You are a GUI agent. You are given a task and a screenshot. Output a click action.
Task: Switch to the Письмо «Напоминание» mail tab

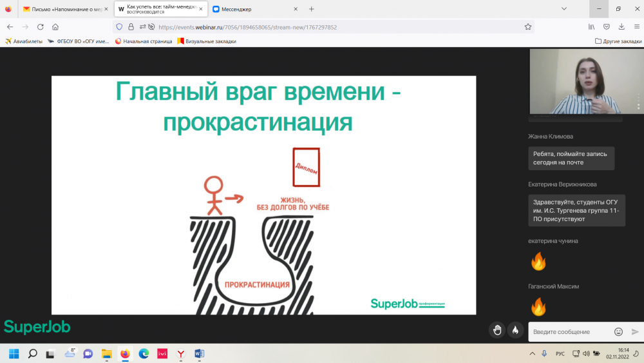pos(63,9)
